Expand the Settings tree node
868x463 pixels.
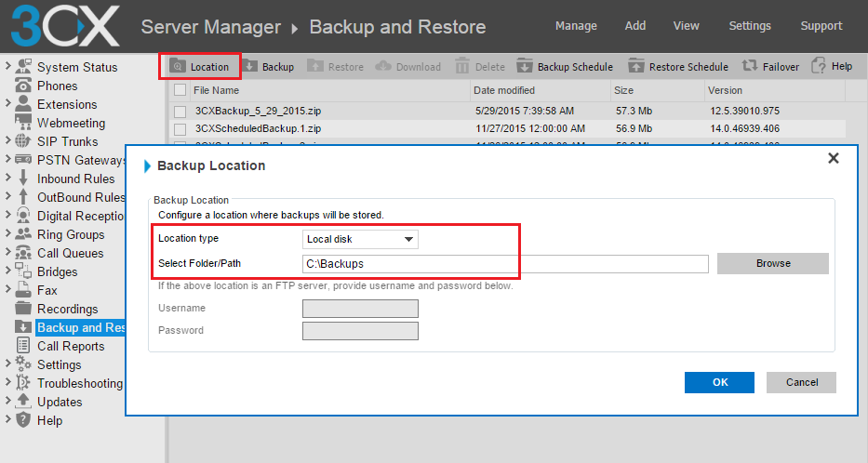(7, 364)
